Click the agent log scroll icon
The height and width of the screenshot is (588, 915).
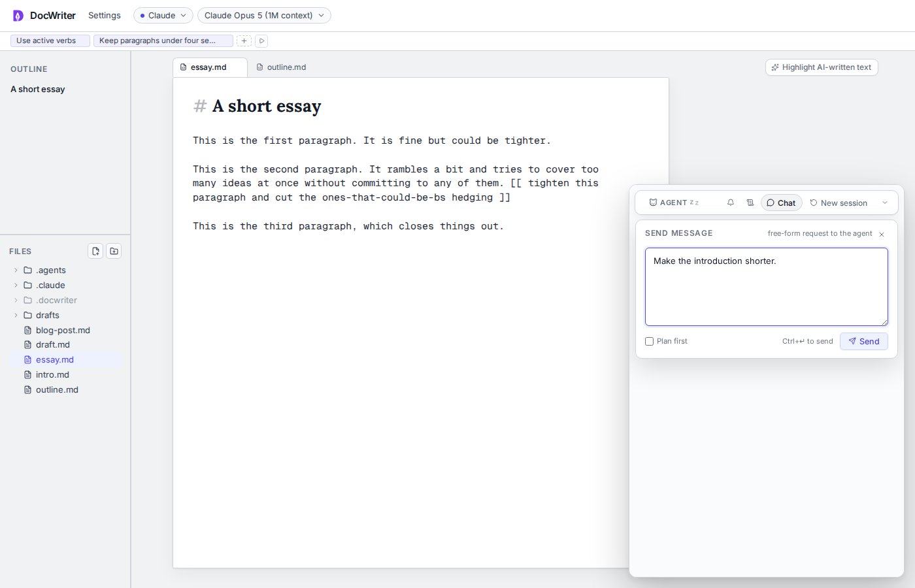(750, 203)
